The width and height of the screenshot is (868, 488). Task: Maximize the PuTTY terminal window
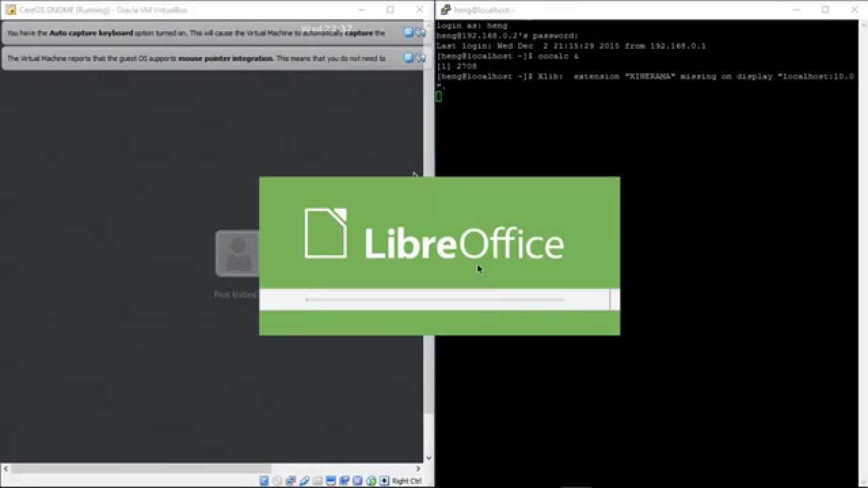click(x=825, y=9)
